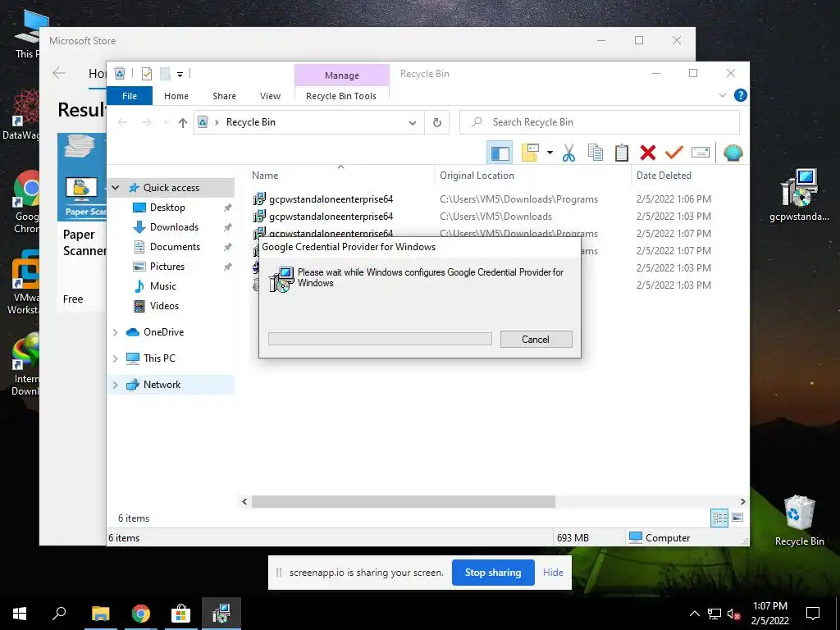This screenshot has height=630, width=840.
Task: Expand the ribbon chevron
Action: (x=722, y=95)
